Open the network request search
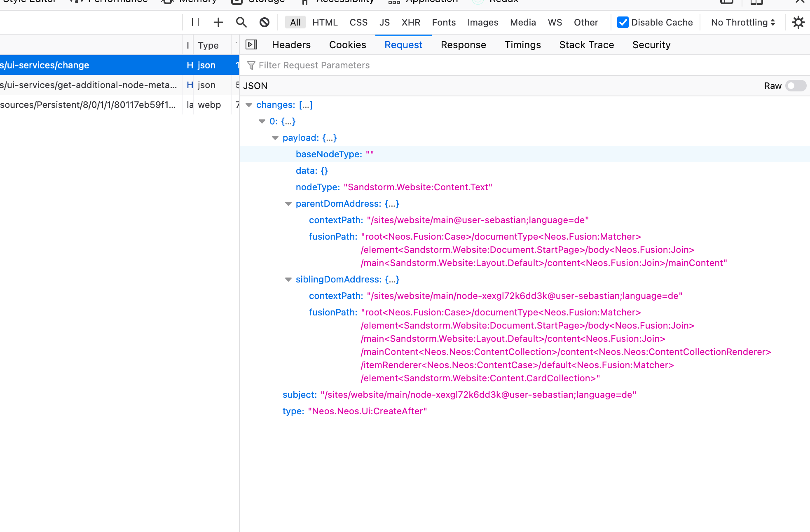Viewport: 810px width, 532px height. click(x=241, y=22)
